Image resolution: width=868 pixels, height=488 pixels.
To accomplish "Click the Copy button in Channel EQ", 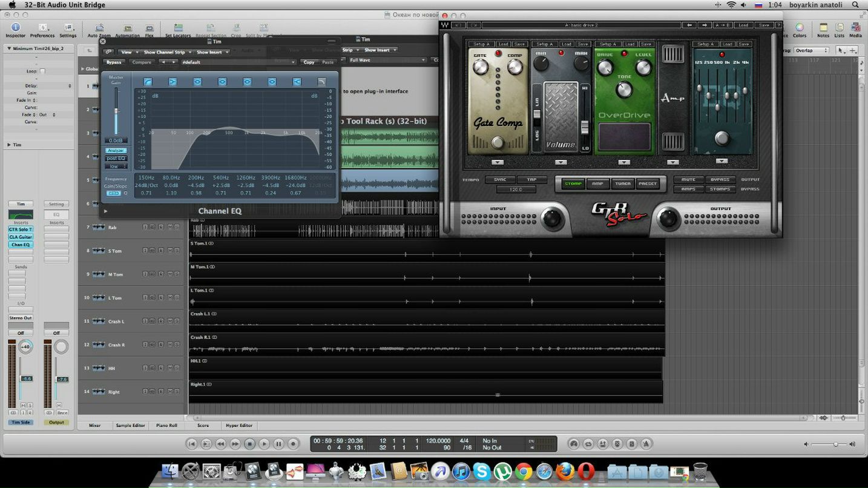I will click(x=309, y=62).
